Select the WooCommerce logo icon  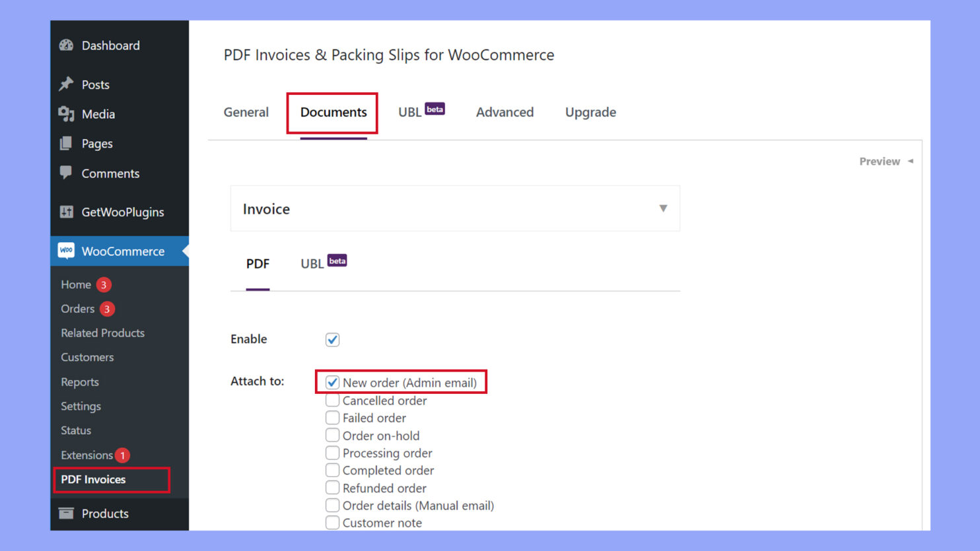coord(66,251)
